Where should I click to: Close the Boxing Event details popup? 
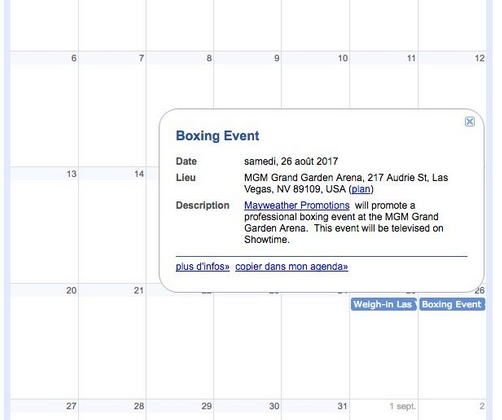coord(470,122)
